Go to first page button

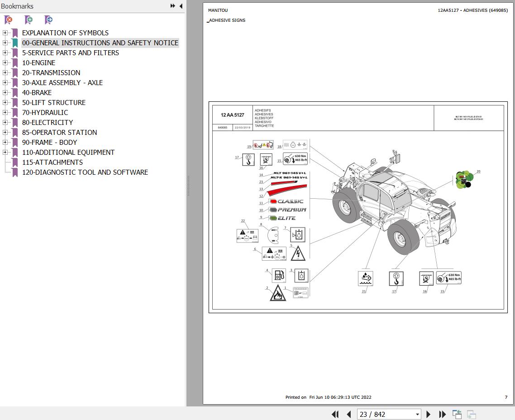[x=335, y=415]
